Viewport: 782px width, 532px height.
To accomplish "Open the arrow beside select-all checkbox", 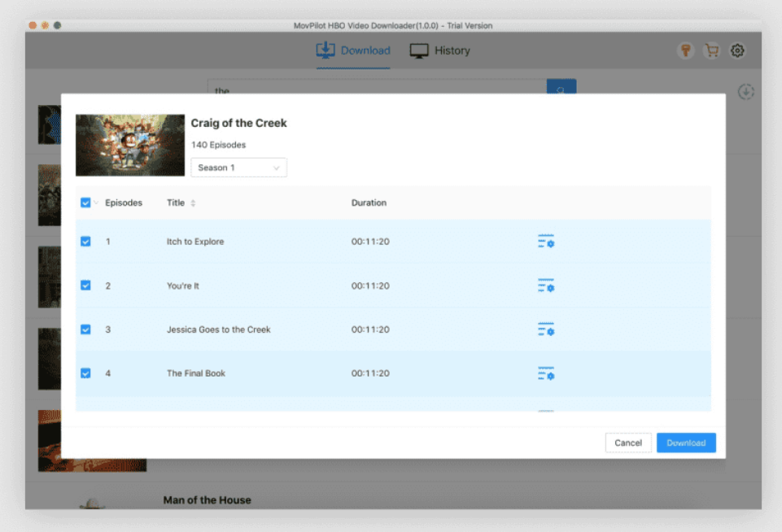I will tap(96, 203).
